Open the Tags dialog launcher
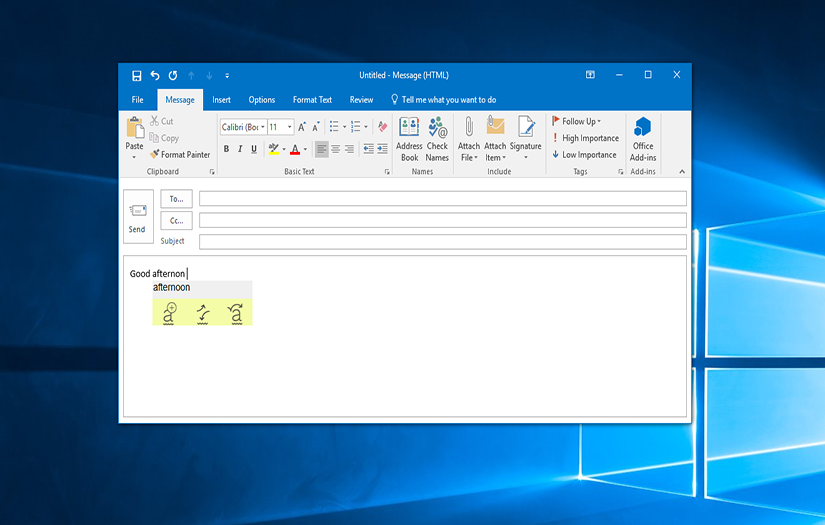 click(x=620, y=171)
